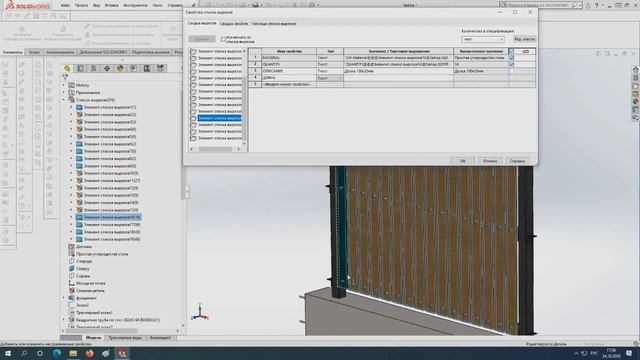
Task: Expand the Квадратная труба по гост node
Action: point(64,320)
